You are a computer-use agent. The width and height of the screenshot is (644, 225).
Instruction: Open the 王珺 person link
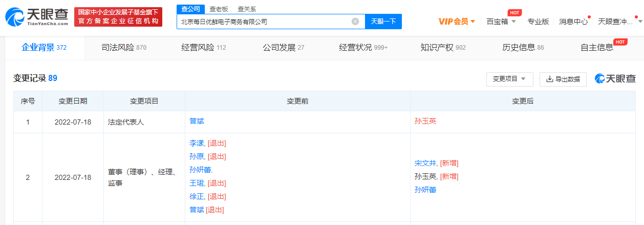click(197, 183)
